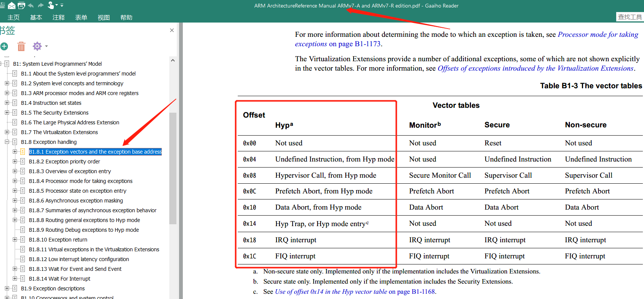Select bookmark B1.8.3 Overview of exception entry
644x299 pixels.
click(x=70, y=171)
